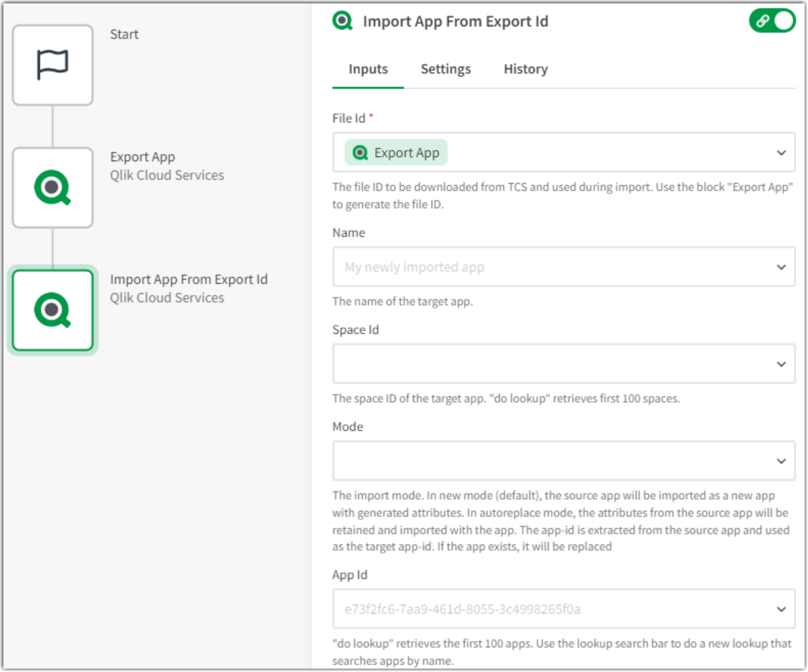The image size is (808, 672).
Task: Select the Inputs tab
Action: [367, 69]
